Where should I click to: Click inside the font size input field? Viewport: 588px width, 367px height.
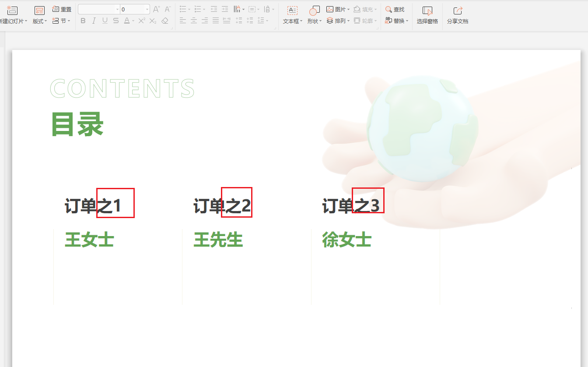point(131,8)
